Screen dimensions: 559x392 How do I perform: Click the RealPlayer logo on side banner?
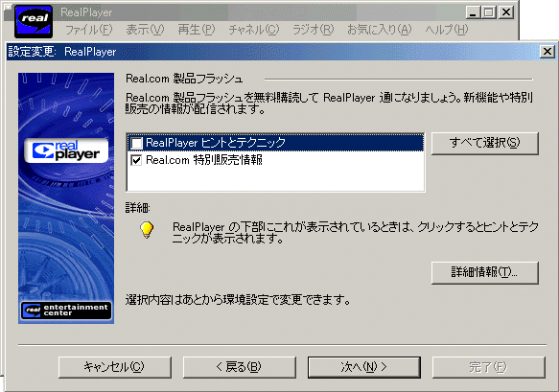click(x=66, y=150)
